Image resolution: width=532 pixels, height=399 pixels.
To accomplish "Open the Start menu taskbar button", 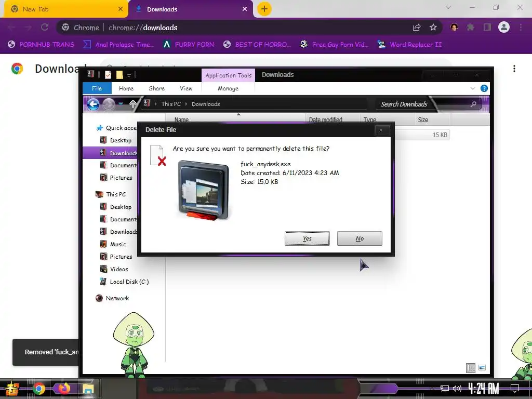I will 12,389.
